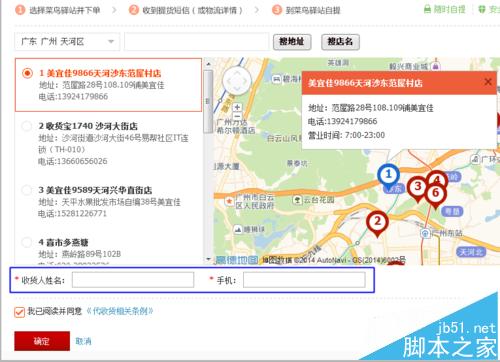Click the 手机 phone number input field

(x=304, y=280)
